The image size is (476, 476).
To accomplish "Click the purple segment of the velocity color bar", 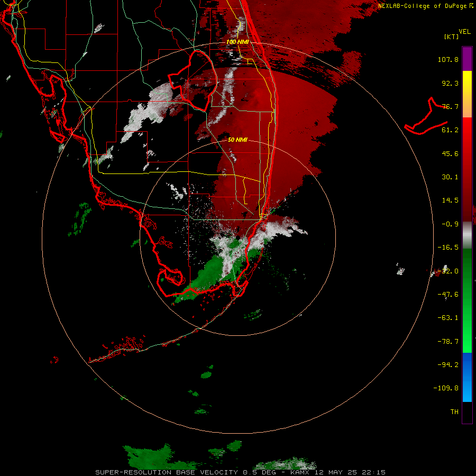I will pyautogui.click(x=467, y=59).
